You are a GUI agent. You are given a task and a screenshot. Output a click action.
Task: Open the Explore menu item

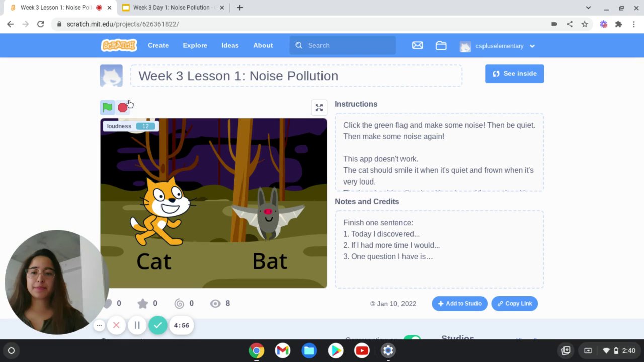pos(195,45)
